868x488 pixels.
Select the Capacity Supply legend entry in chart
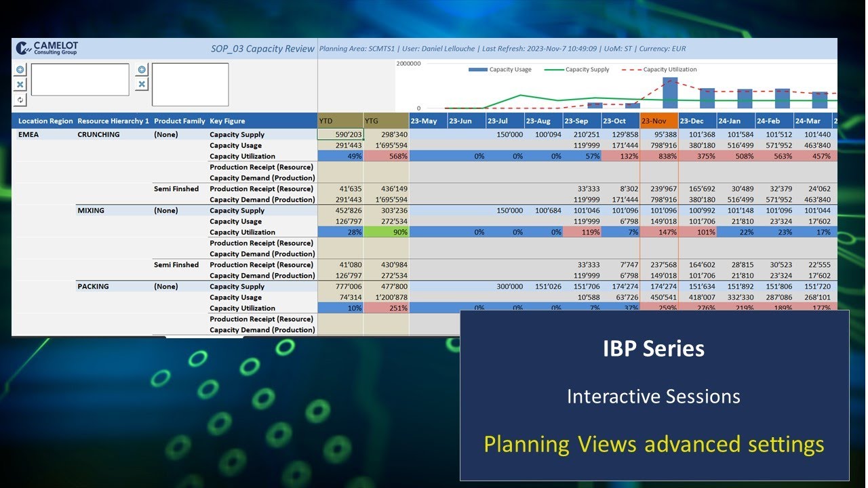pyautogui.click(x=578, y=69)
